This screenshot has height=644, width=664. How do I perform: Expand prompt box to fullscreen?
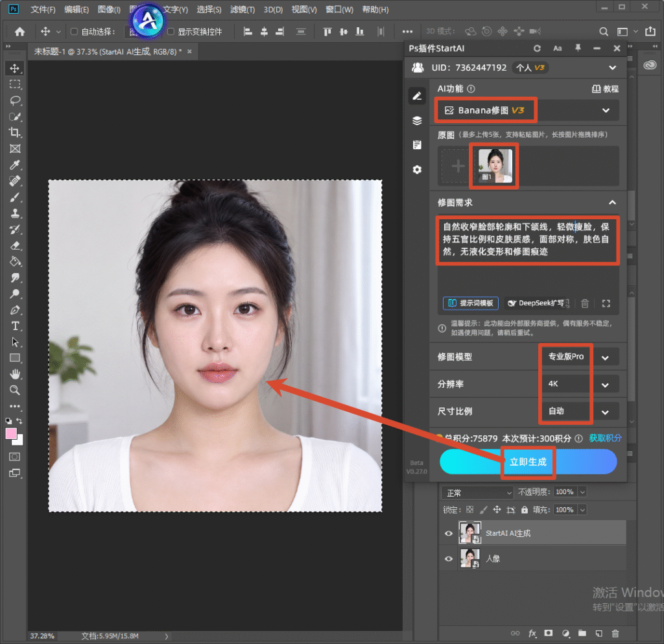[x=606, y=303]
